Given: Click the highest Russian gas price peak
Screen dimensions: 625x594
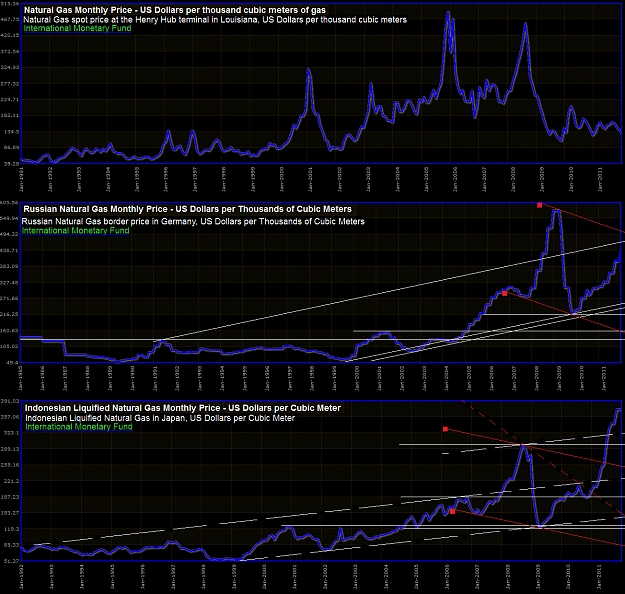Looking at the screenshot, I should (556, 210).
